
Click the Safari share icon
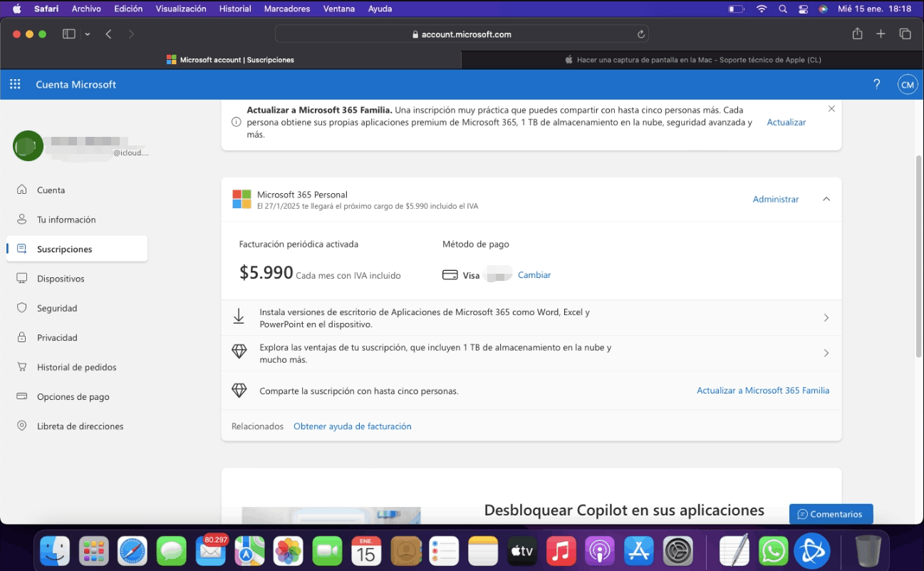pos(857,34)
